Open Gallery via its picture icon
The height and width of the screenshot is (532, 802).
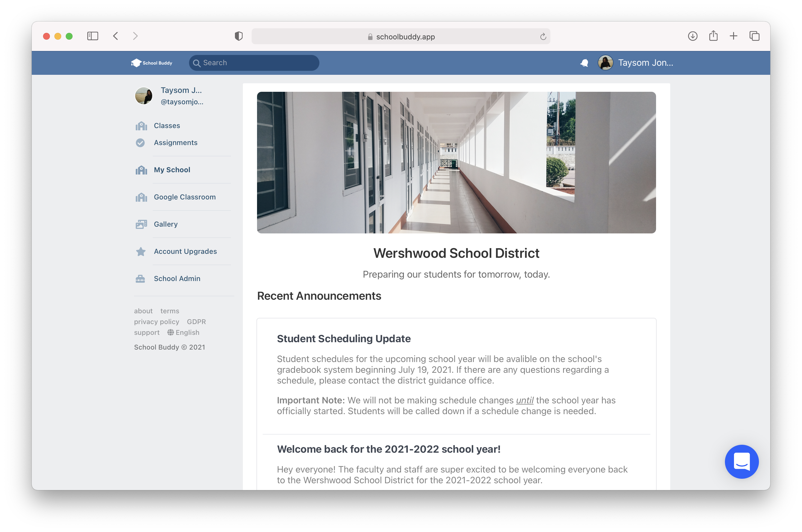[141, 224]
